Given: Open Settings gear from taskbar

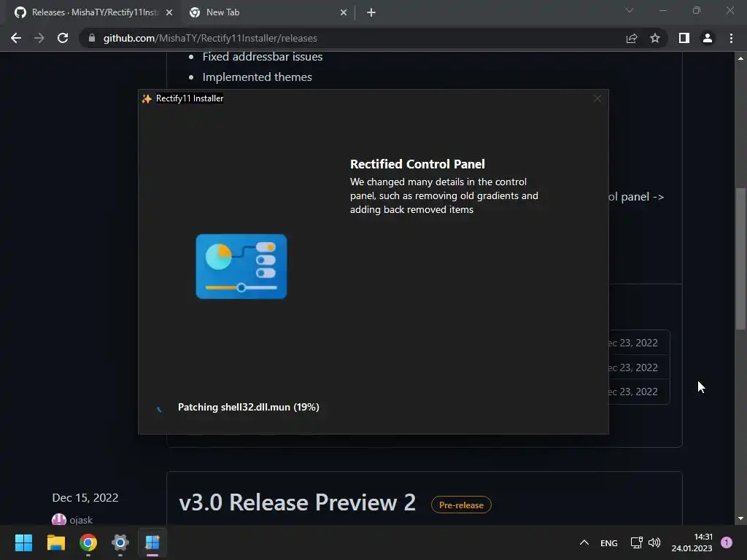Looking at the screenshot, I should point(120,542).
